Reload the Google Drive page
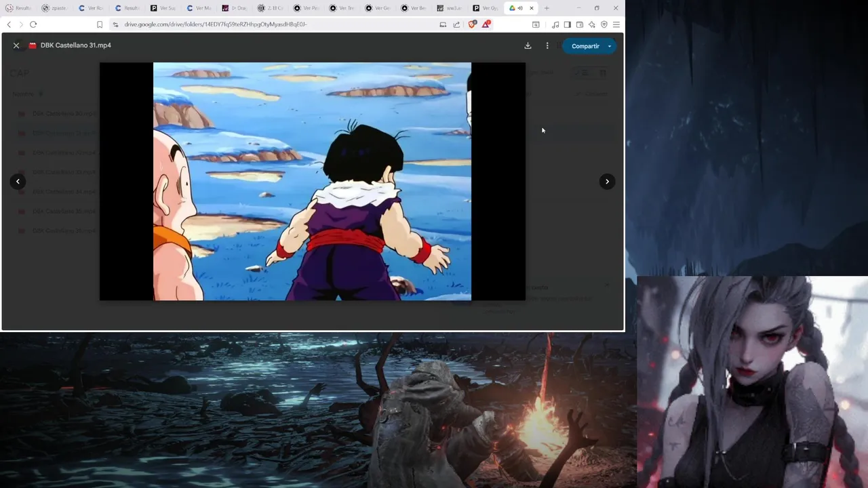 pos(33,24)
